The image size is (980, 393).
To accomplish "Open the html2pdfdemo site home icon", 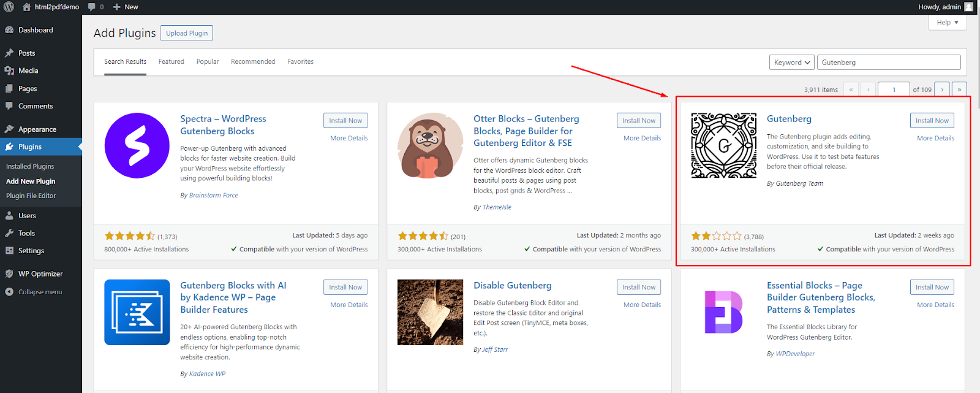I will pyautogui.click(x=26, y=7).
